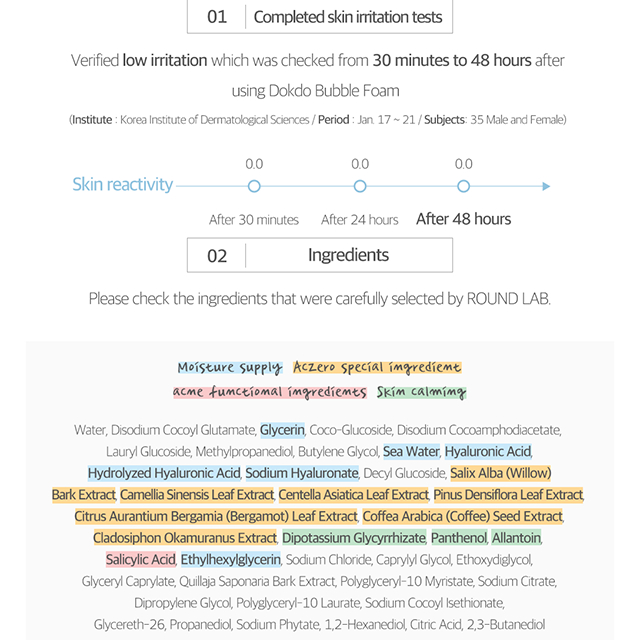The height and width of the screenshot is (640, 640).
Task: Click Dipotassium Glycyrrhizate highlighted ingredient
Action: (x=354, y=538)
